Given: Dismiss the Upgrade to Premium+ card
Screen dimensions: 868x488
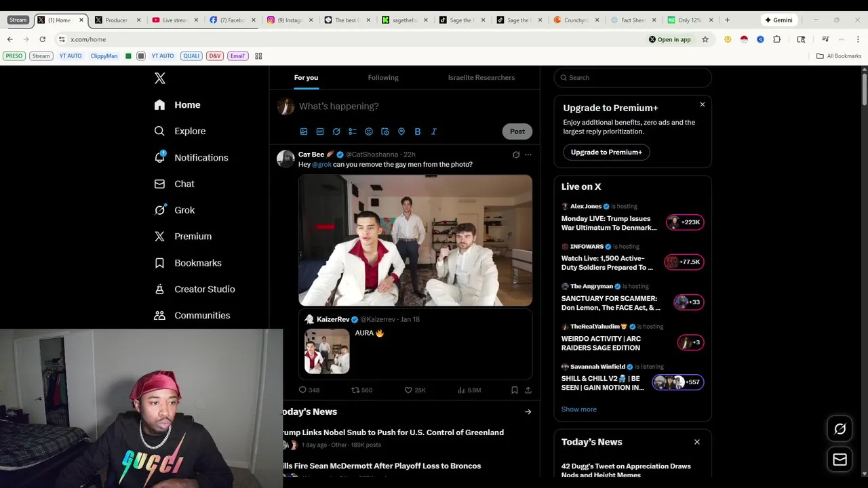Looking at the screenshot, I should click(x=703, y=104).
